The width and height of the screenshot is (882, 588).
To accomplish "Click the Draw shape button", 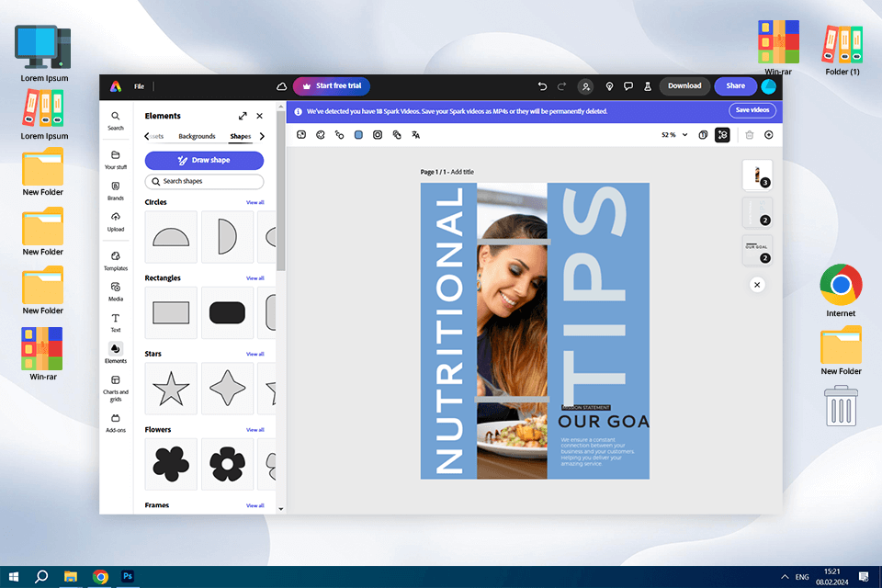I will 204,161.
